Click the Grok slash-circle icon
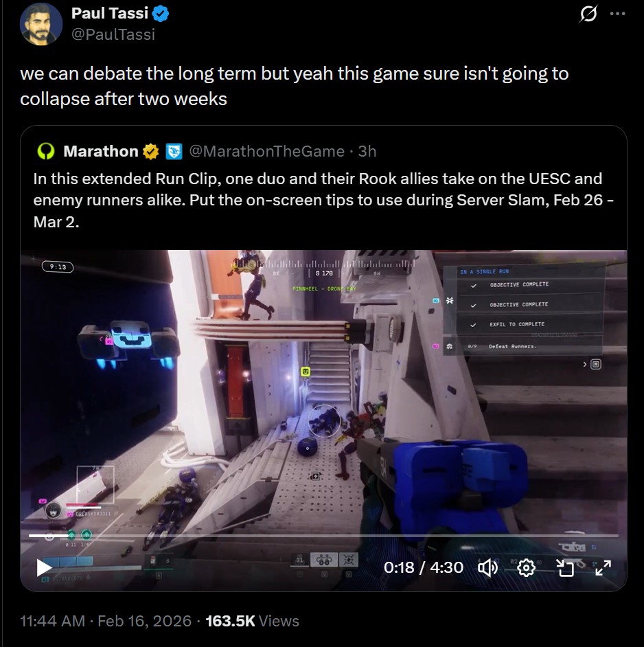 [x=588, y=14]
